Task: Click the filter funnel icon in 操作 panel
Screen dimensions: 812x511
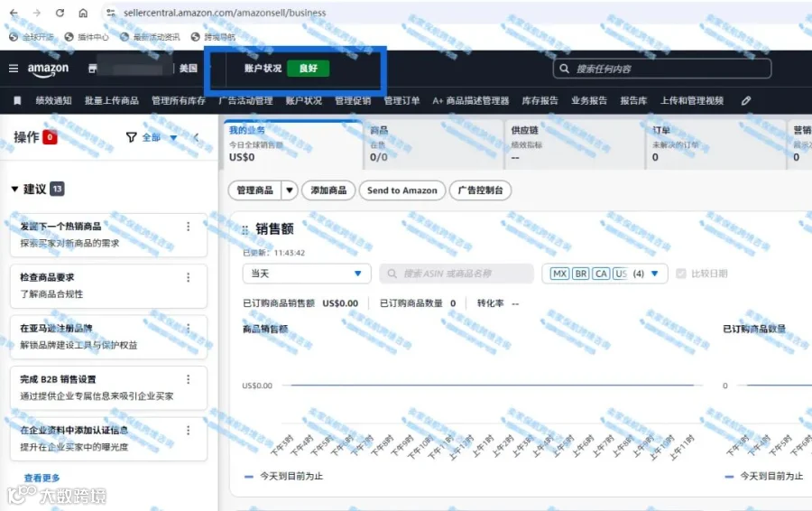Action: [132, 137]
